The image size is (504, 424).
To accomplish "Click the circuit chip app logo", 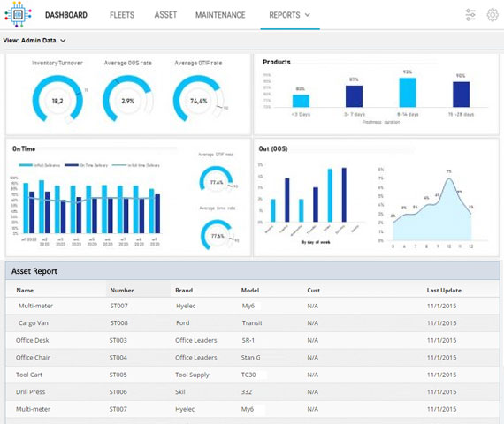I will (18, 14).
